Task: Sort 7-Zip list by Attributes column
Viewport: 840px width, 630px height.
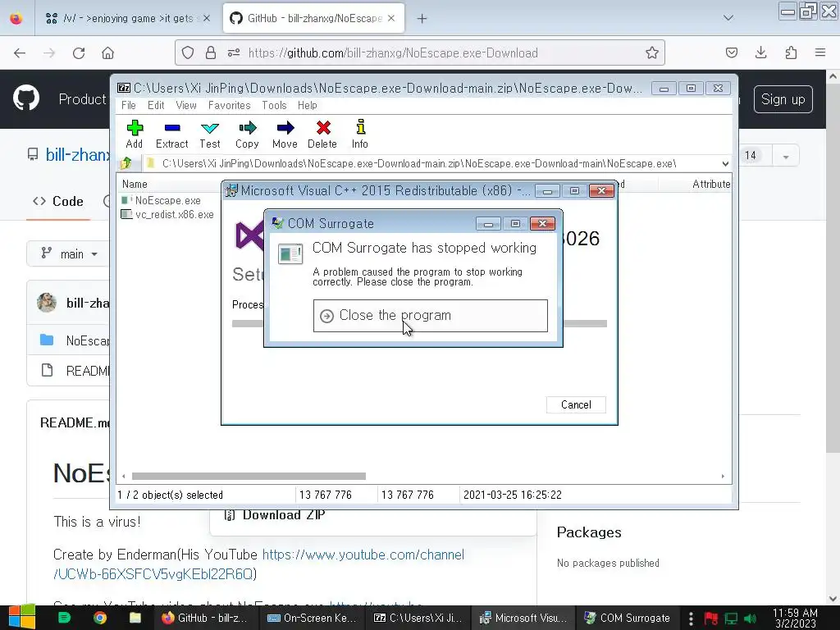Action: coord(711,185)
